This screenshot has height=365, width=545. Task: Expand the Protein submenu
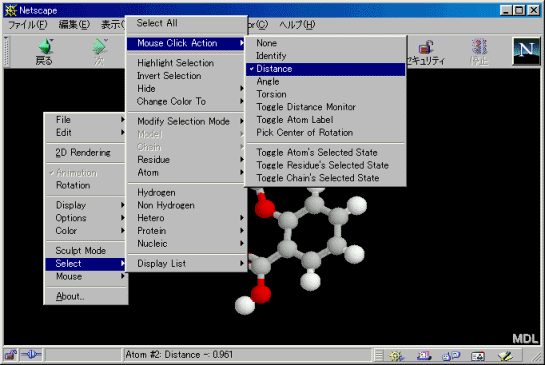pyautogui.click(x=186, y=231)
